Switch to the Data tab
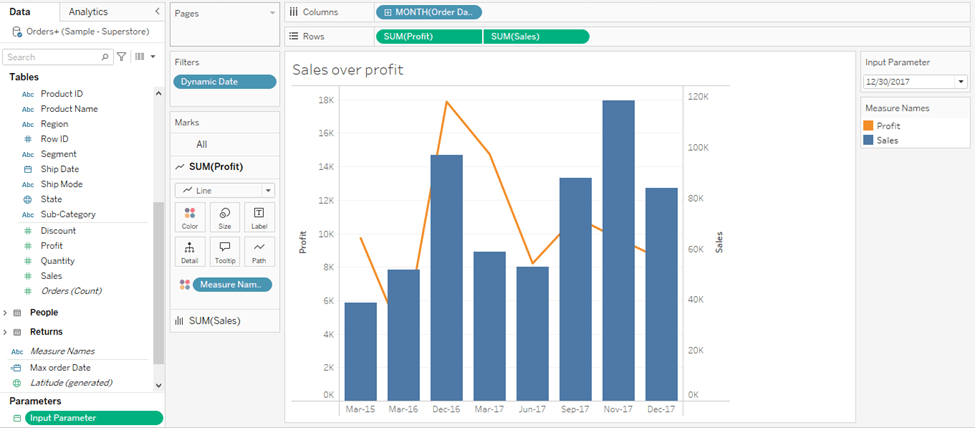This screenshot has height=428, width=975. pyautogui.click(x=20, y=11)
